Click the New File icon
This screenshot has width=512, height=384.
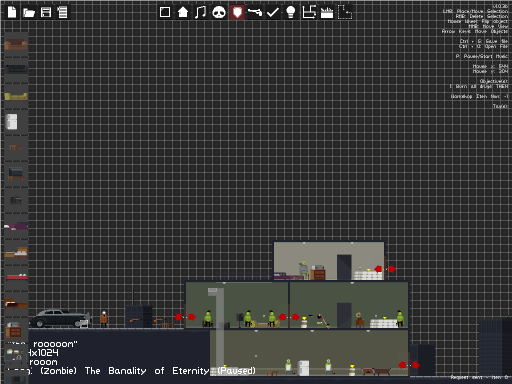click(x=12, y=12)
